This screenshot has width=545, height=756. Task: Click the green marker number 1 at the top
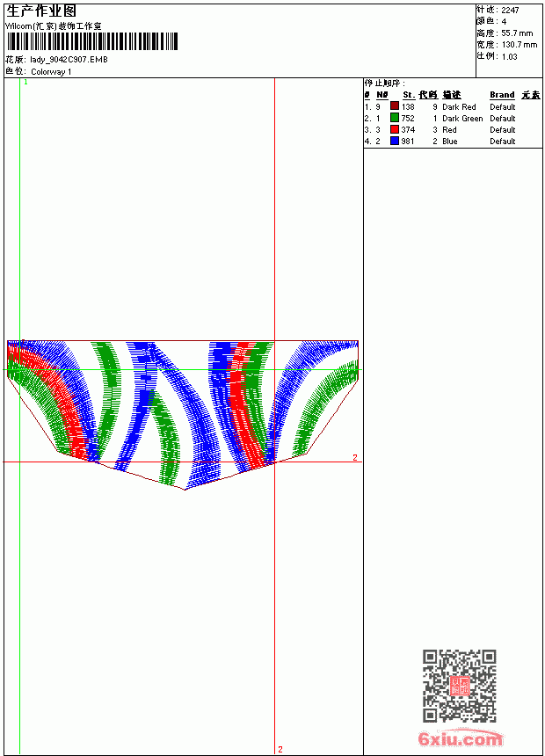(x=26, y=83)
